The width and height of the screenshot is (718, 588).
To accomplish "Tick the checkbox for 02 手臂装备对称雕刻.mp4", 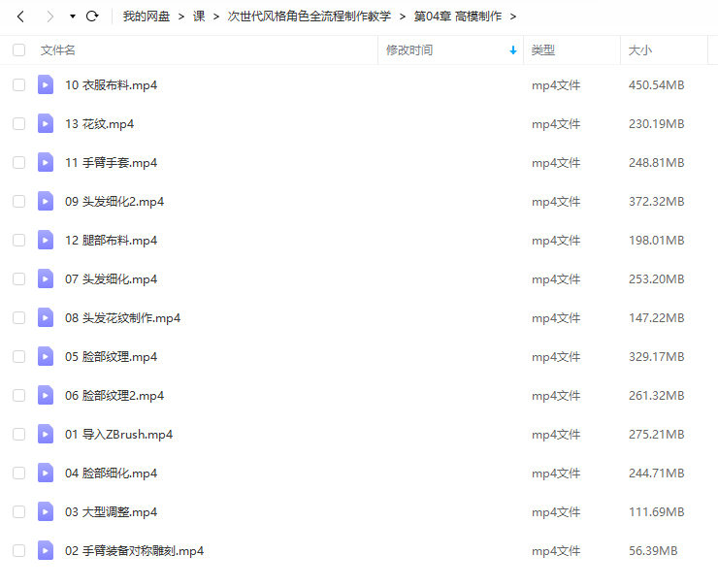I will pos(18,551).
